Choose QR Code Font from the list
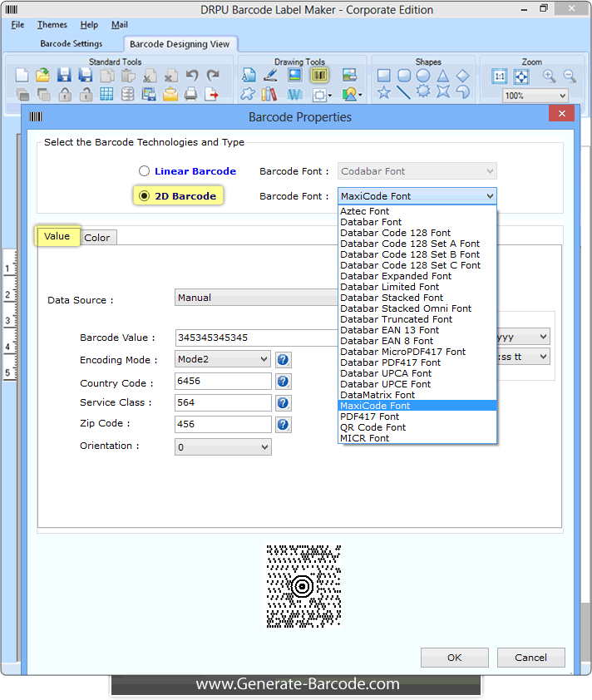The width and height of the screenshot is (592, 700). coord(373,427)
